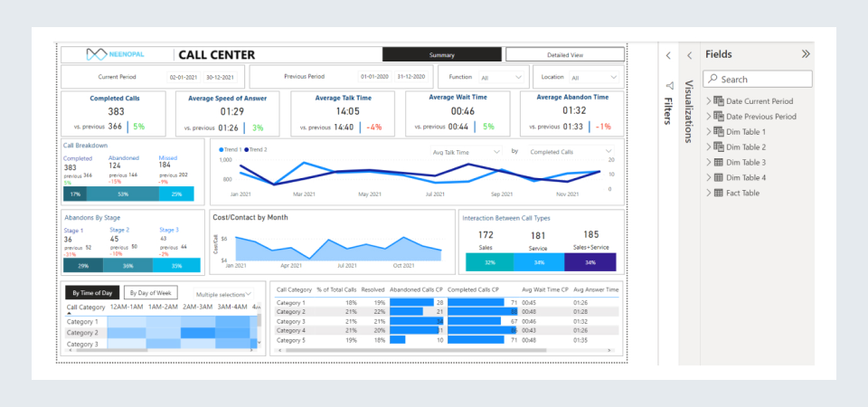Click the Cost/Contact by Month title

click(250, 218)
